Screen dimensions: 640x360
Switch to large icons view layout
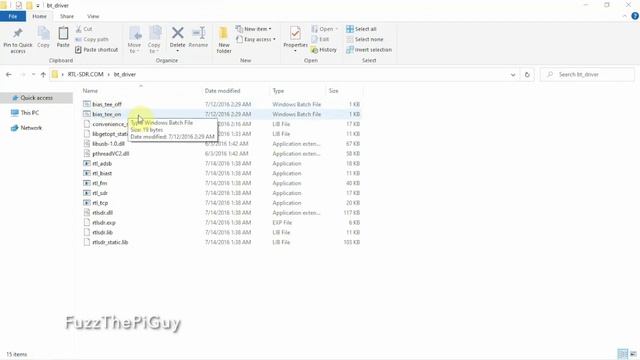point(633,354)
